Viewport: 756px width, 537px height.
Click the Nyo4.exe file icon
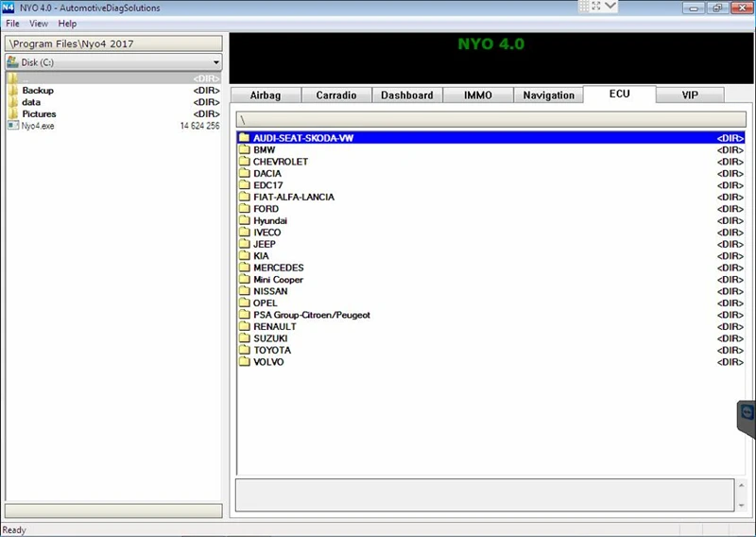pyautogui.click(x=13, y=126)
